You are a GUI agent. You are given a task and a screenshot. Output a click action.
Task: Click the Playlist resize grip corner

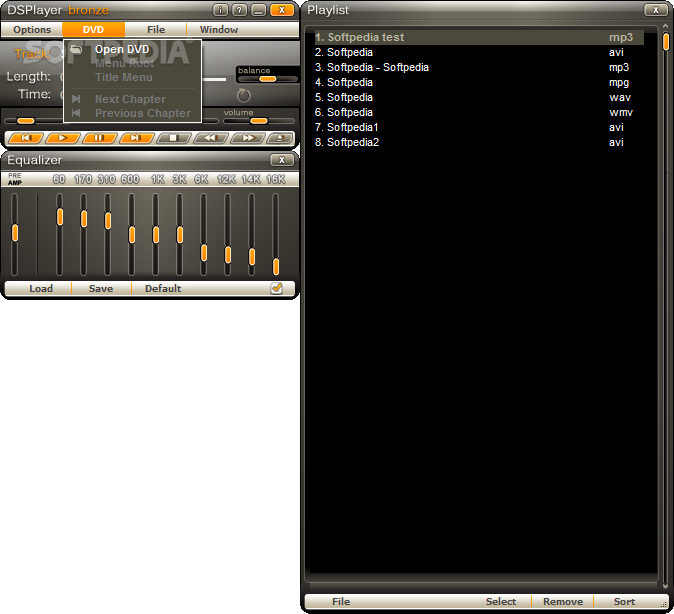(x=664, y=604)
